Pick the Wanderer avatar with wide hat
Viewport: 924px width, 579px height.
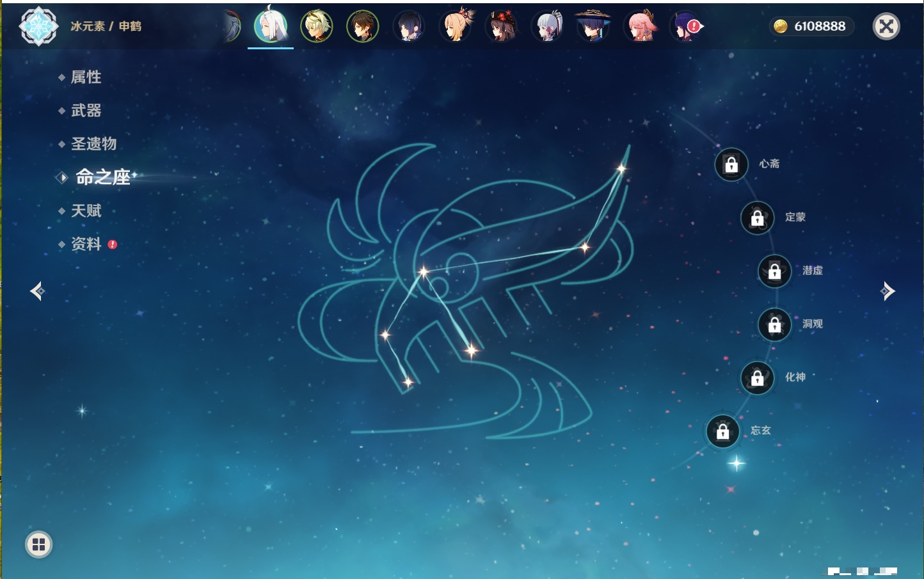tap(593, 27)
